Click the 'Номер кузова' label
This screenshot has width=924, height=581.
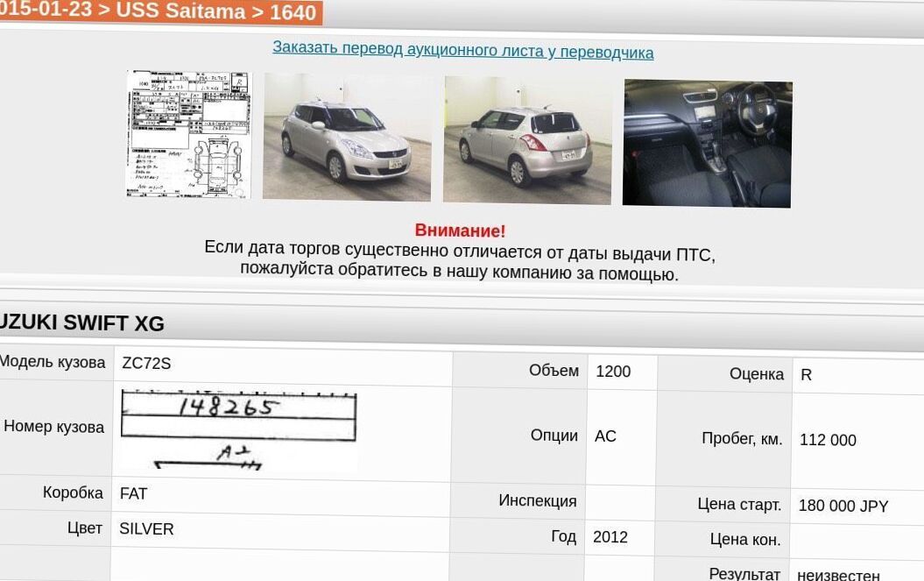point(54,427)
